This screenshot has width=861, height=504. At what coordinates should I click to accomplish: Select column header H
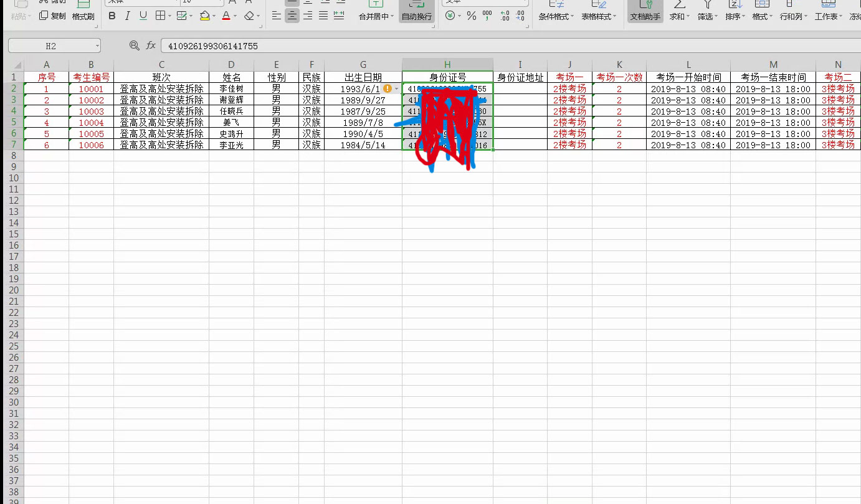pos(447,65)
